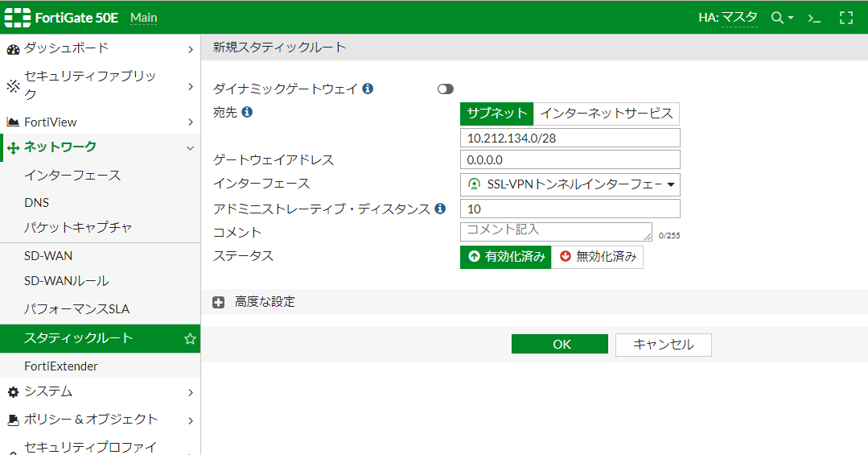Set status to 有効化済み
The height and width of the screenshot is (455, 868).
click(506, 257)
